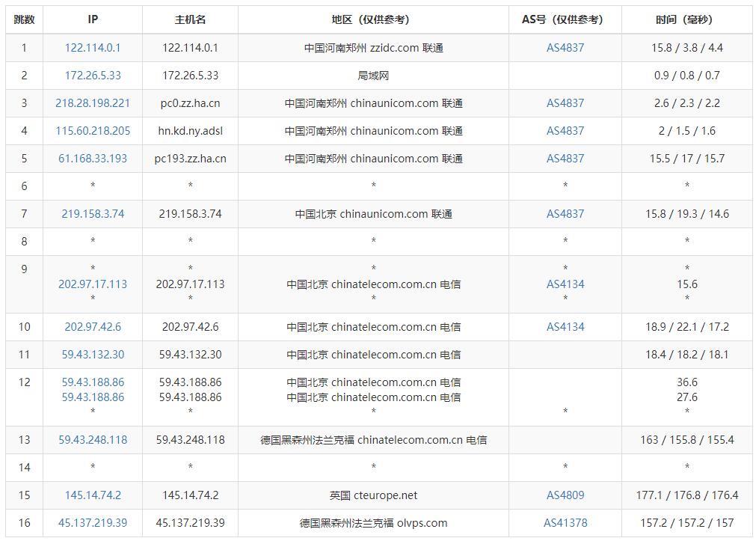The width and height of the screenshot is (756, 541).
Task: Open IP link 59.43.248.118
Action: click(x=93, y=440)
